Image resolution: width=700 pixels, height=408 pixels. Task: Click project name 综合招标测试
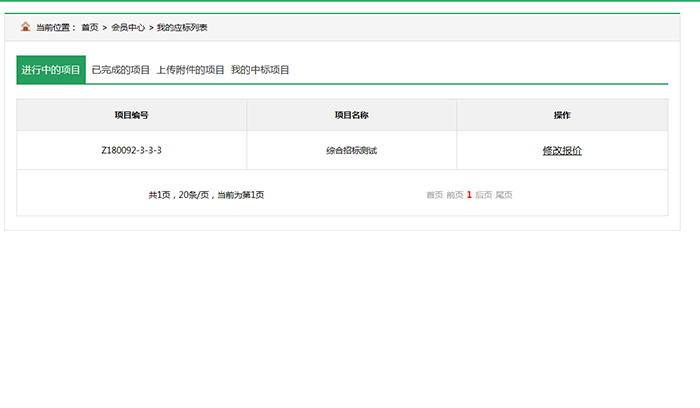click(x=351, y=151)
